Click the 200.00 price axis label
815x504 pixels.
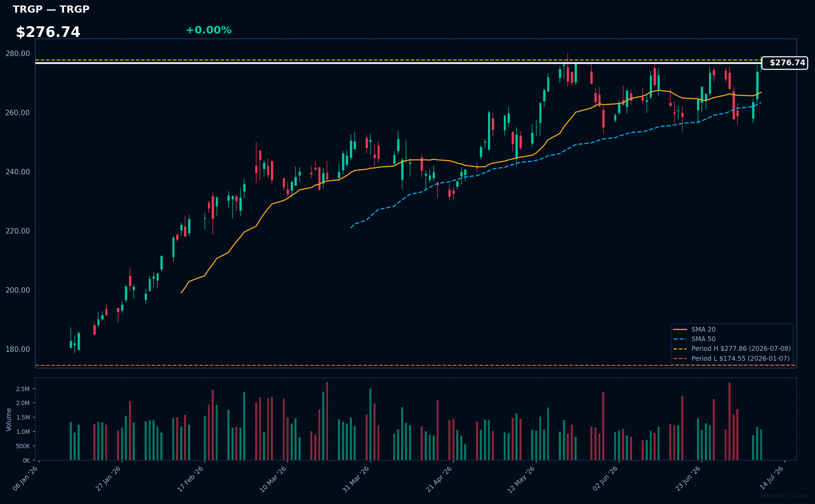click(17, 290)
